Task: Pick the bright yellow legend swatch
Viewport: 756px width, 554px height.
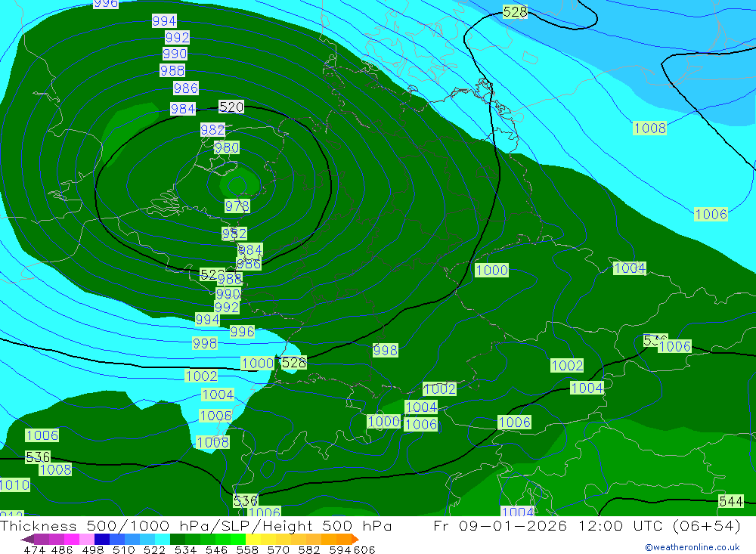Action: coord(253,539)
